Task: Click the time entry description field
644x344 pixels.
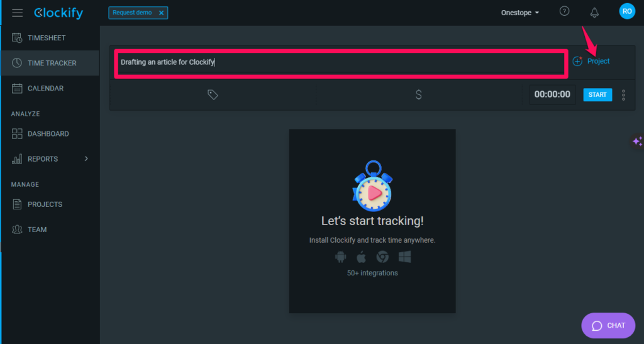Action: click(341, 62)
